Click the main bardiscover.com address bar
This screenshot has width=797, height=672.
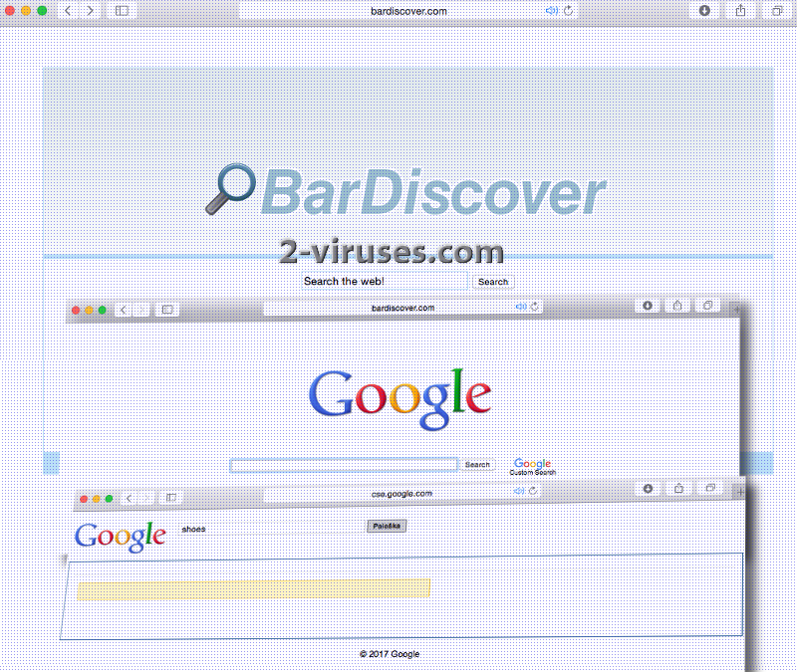click(408, 11)
